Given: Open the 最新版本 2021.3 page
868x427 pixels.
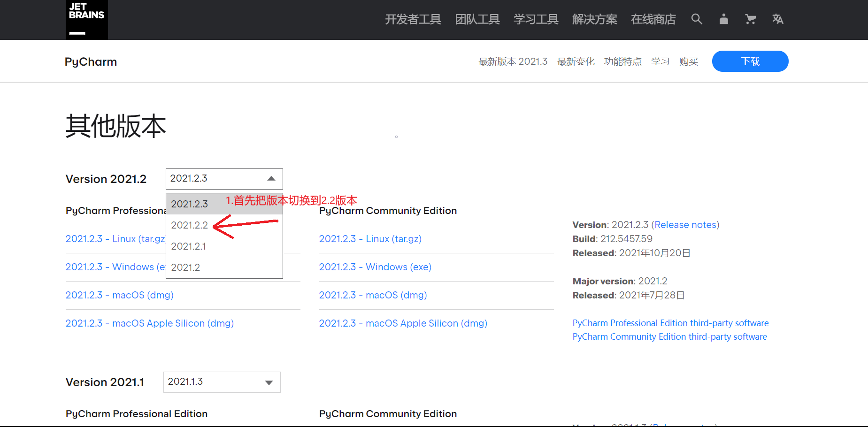Looking at the screenshot, I should 513,61.
